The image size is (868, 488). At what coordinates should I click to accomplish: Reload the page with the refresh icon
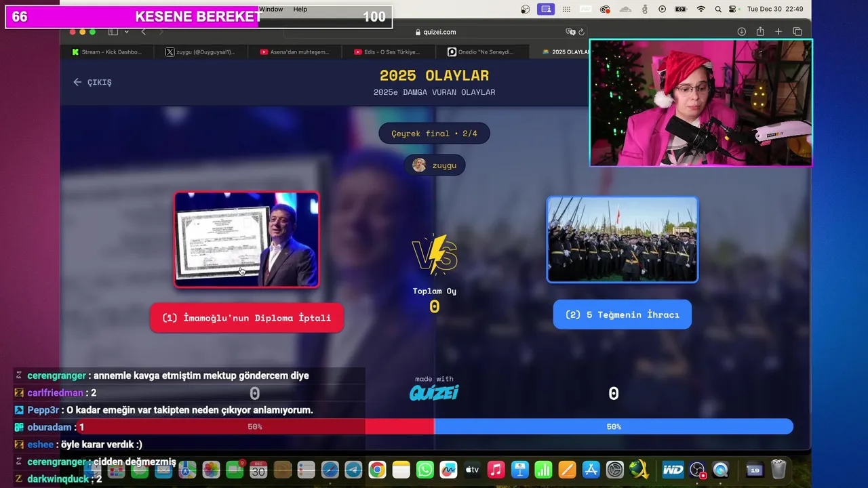click(581, 32)
